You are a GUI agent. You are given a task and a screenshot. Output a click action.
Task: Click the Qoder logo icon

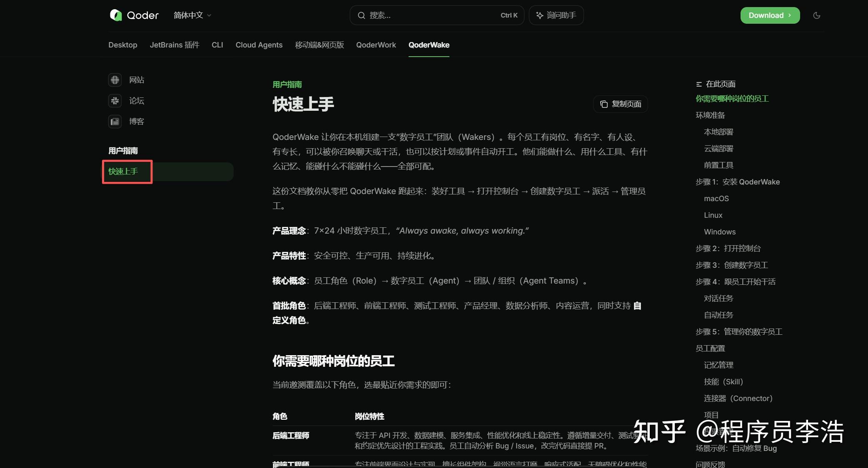[115, 15]
